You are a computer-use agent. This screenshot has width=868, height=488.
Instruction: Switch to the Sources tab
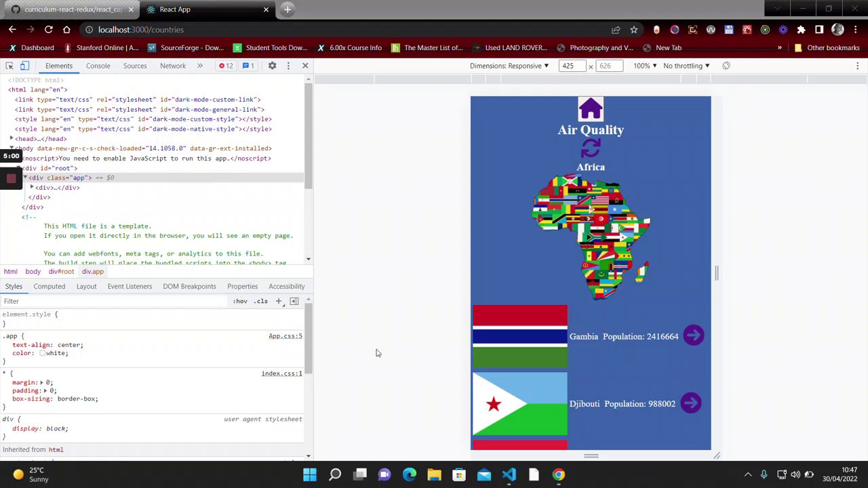pos(135,66)
